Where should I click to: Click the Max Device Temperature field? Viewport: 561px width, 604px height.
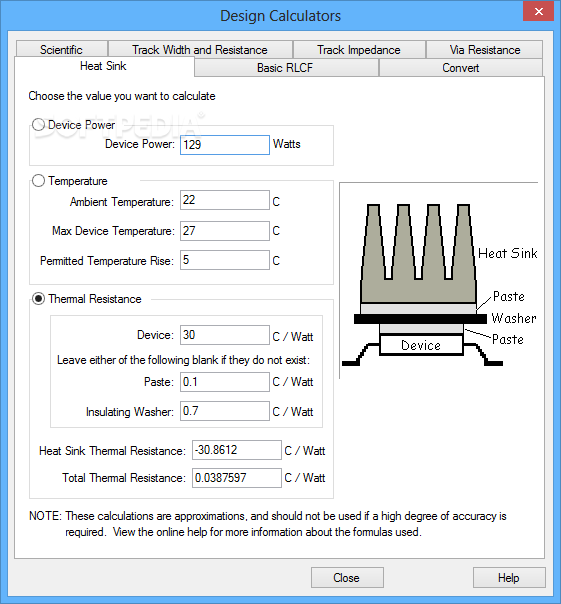pos(225,231)
